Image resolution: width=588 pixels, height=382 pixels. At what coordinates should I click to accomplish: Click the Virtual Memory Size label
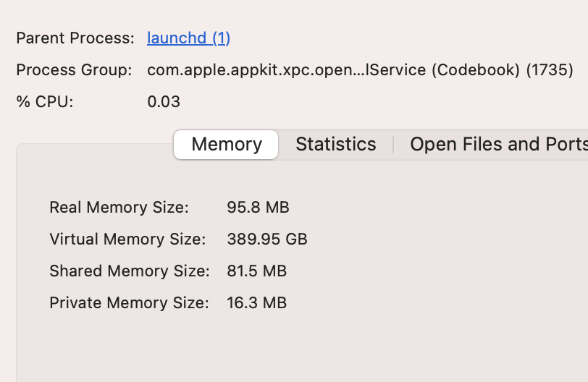pos(127,239)
